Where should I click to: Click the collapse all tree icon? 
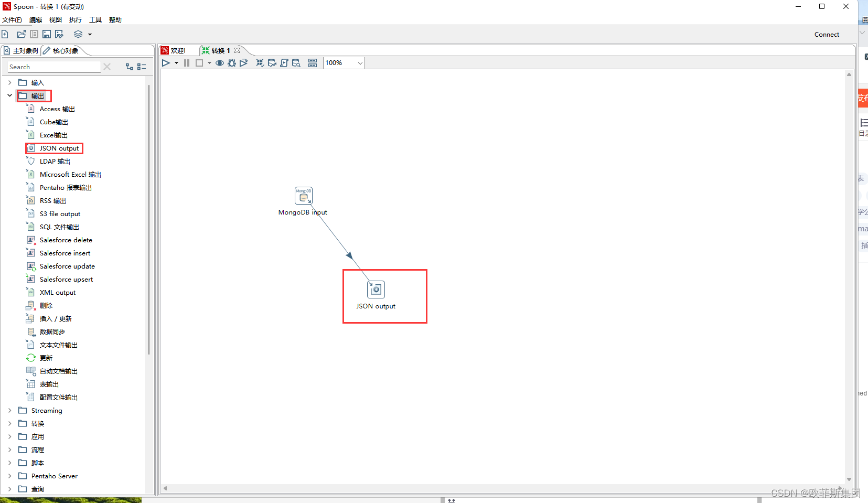point(142,67)
